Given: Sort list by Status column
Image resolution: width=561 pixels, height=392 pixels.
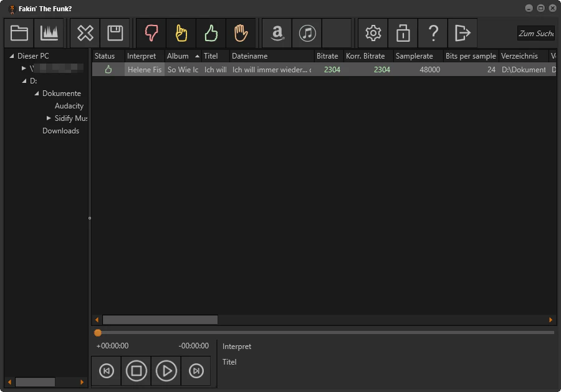Looking at the screenshot, I should (x=108, y=56).
